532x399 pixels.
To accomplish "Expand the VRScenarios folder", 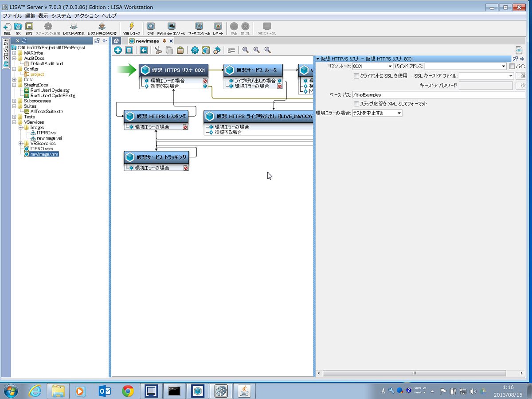I will (x=20, y=144).
